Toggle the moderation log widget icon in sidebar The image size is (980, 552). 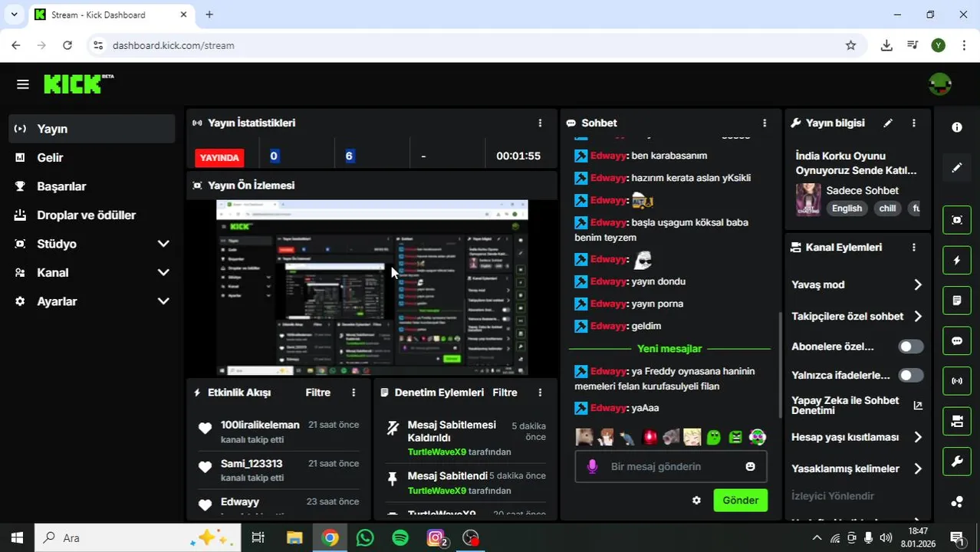tap(957, 301)
